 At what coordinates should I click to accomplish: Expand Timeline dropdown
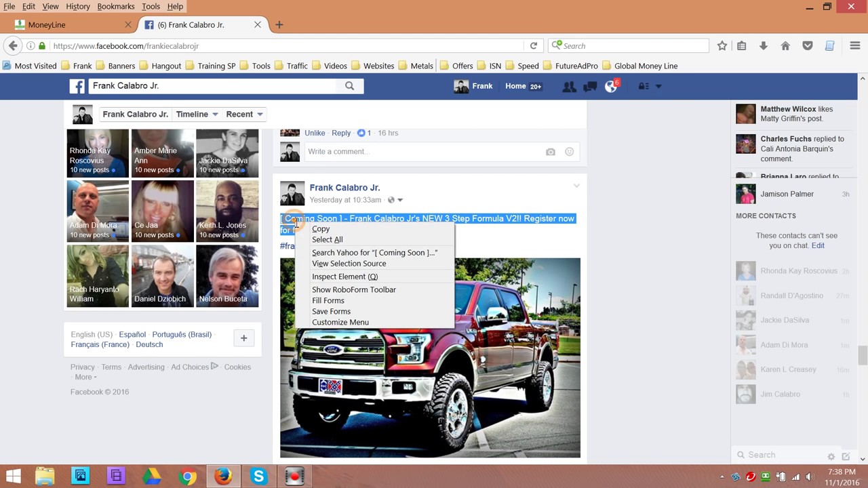pos(197,114)
